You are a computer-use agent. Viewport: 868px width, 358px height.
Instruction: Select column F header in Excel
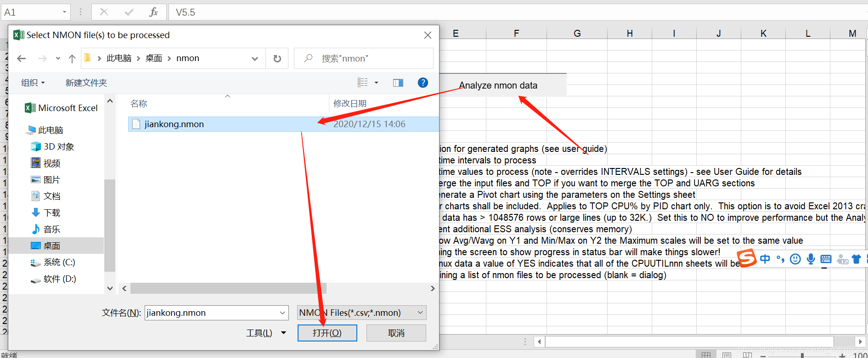516,33
